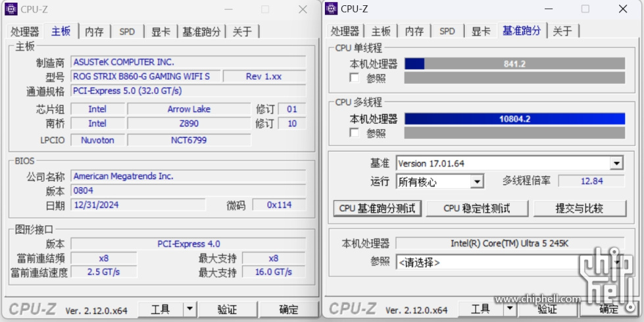The height and width of the screenshot is (322, 644).
Task: Click the Intel(R) Core(TM) Ultra 5 245K field
Action: [x=510, y=243]
